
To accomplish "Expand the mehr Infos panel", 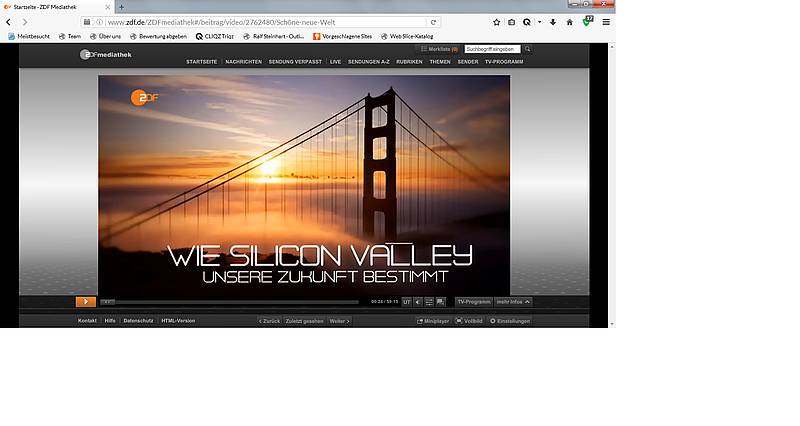I will click(513, 302).
